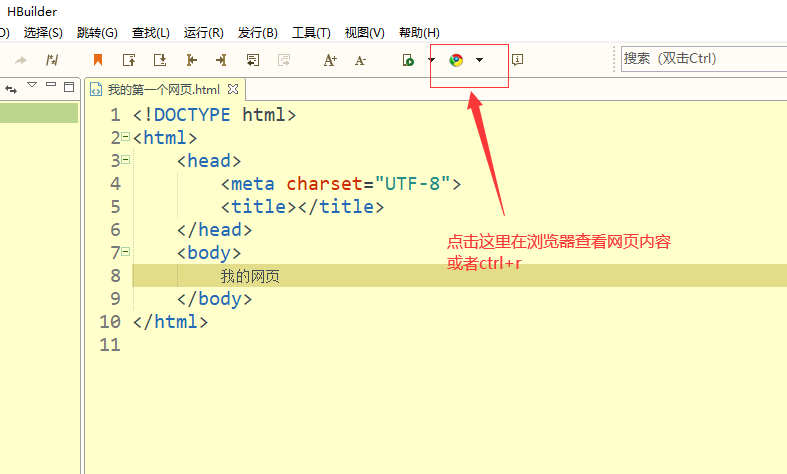This screenshot has width=787, height=474.
Task: Click the arrow-pointing-left-to-bar toolbar icon
Action: [x=191, y=60]
